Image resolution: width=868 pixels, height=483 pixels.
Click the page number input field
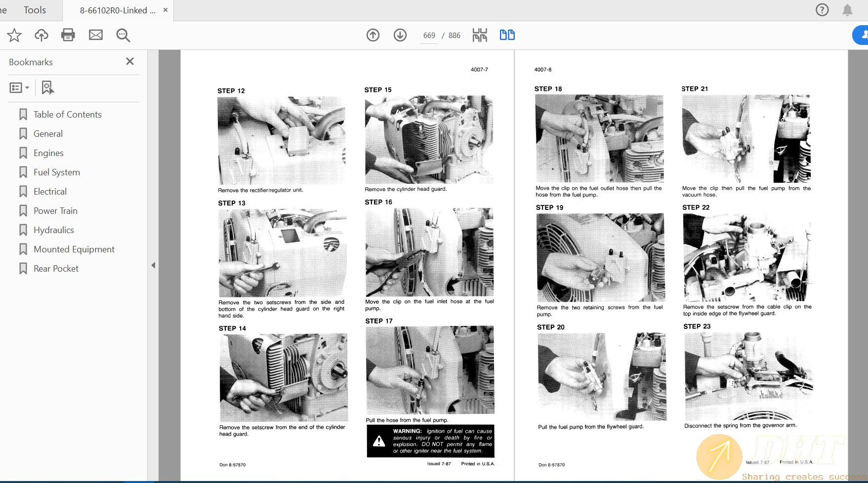point(429,36)
